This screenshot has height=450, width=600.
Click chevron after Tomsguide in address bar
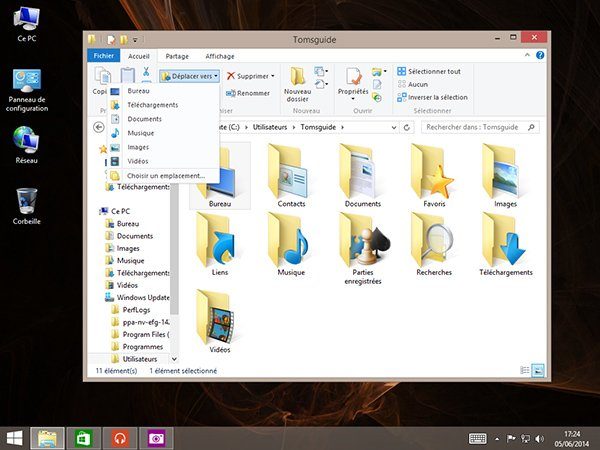click(x=342, y=127)
